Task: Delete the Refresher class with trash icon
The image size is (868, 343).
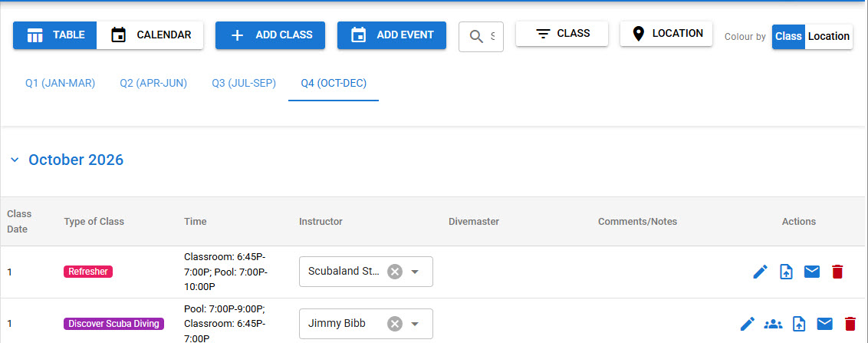Action: [x=837, y=272]
